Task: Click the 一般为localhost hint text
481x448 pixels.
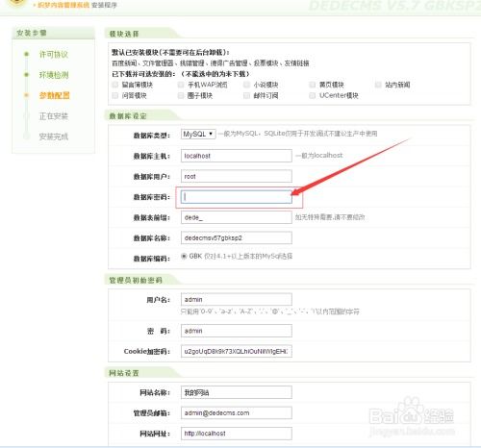Action: coord(319,156)
